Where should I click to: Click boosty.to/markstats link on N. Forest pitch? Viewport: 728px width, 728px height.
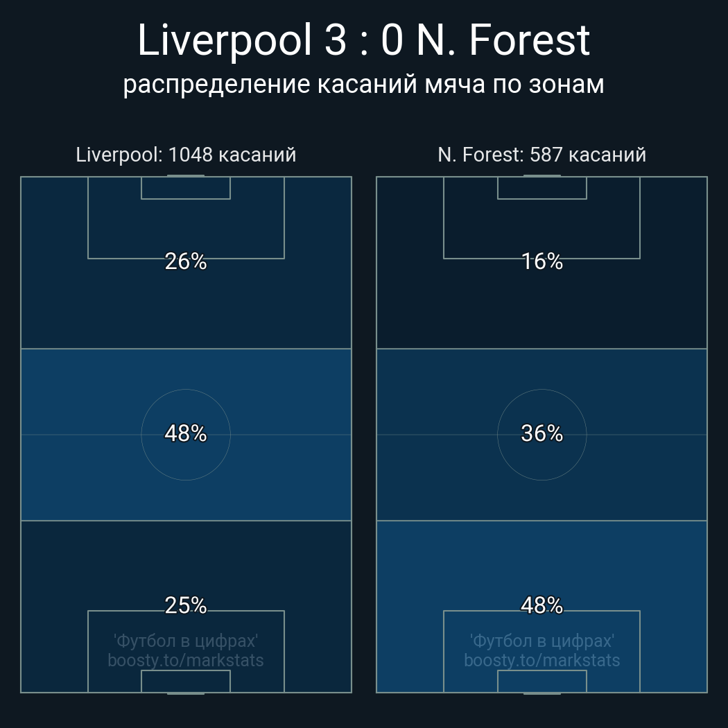point(541,660)
